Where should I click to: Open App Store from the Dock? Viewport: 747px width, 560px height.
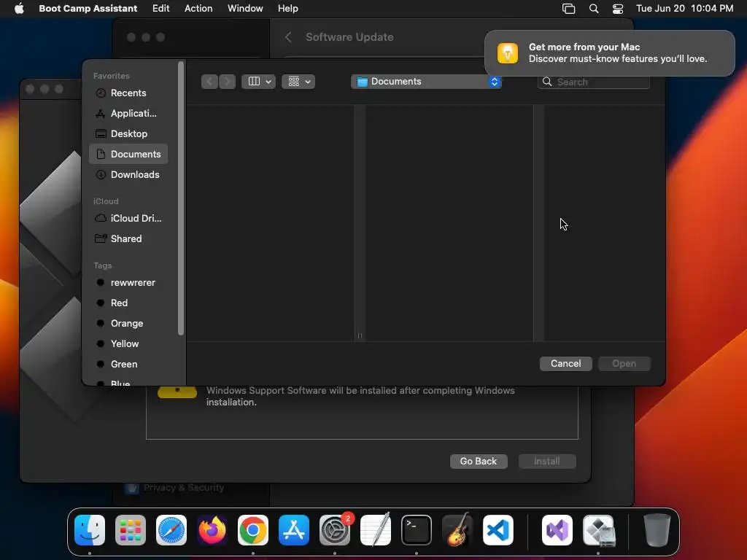click(x=294, y=530)
